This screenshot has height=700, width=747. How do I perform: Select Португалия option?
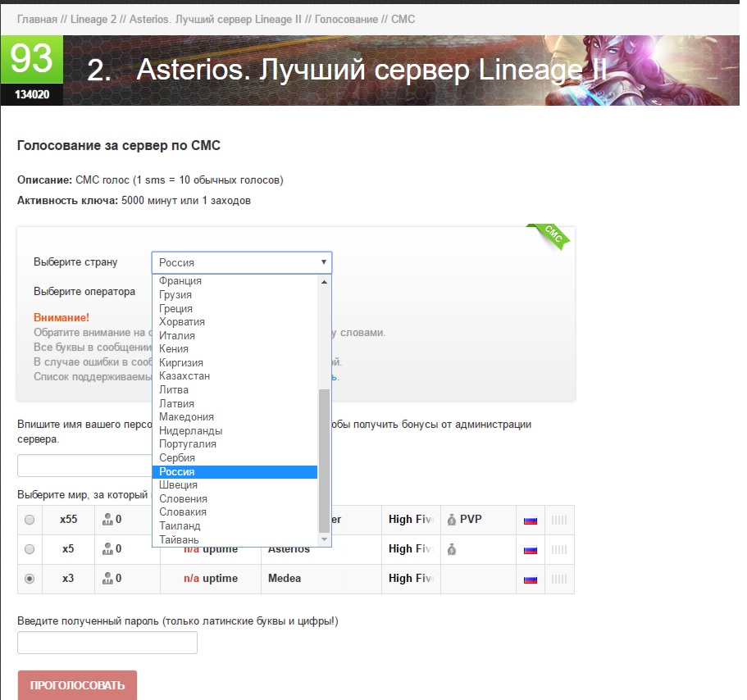pyautogui.click(x=235, y=444)
